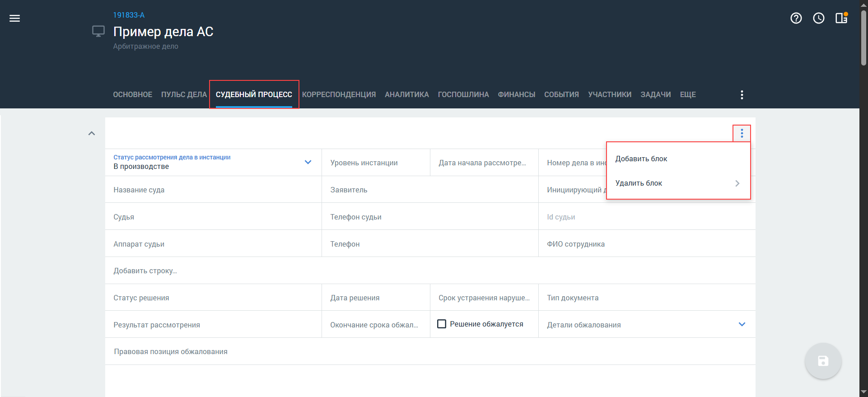Click the floating save disk button

(823, 361)
